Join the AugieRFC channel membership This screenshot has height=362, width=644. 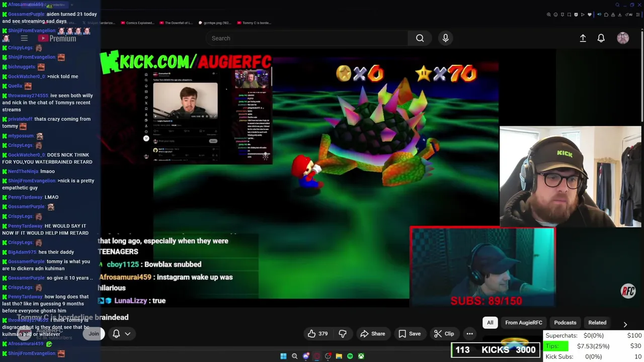click(x=94, y=334)
